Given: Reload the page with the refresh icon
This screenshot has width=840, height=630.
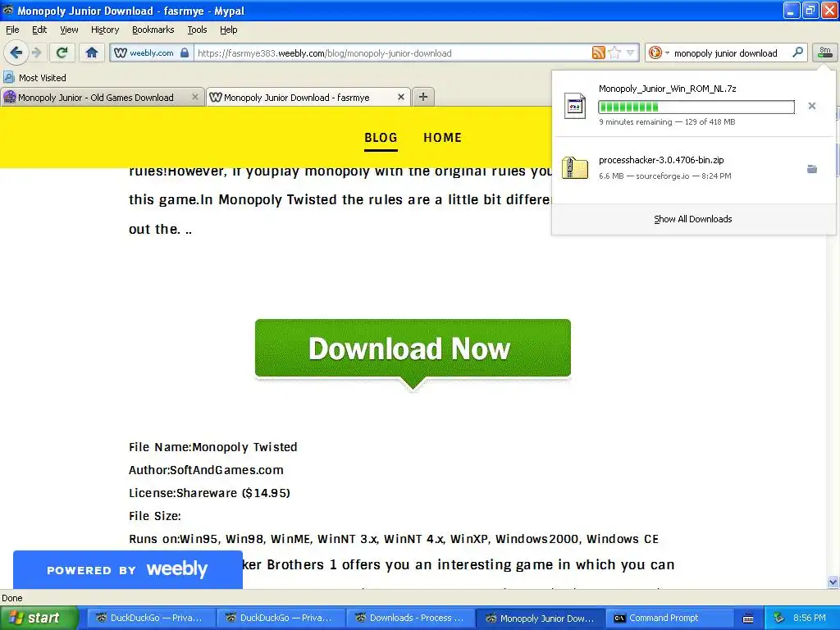Looking at the screenshot, I should click(x=62, y=52).
